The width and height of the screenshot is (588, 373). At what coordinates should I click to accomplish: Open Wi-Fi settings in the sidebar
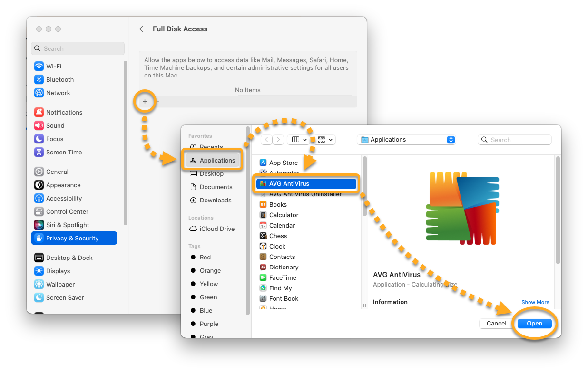coord(53,66)
